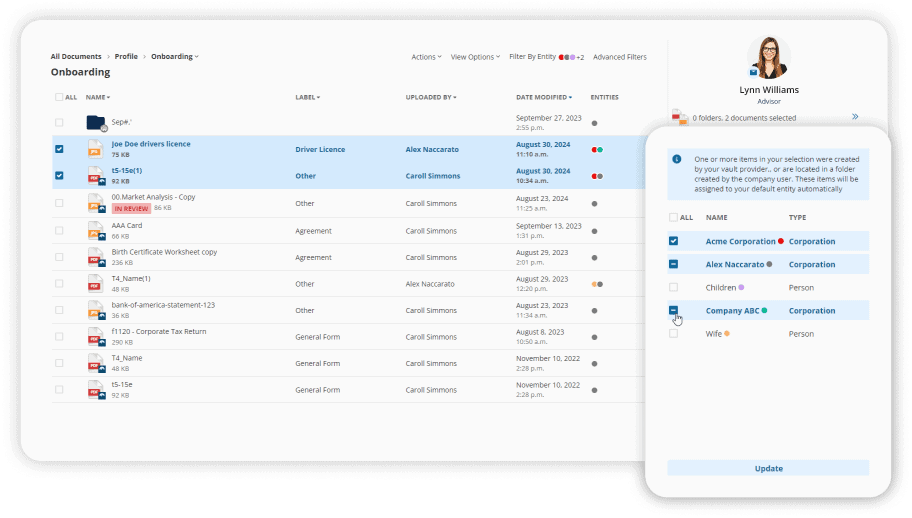Viewport: 912px width, 518px height.
Task: Click the ENTITIES column header
Action: (604, 97)
